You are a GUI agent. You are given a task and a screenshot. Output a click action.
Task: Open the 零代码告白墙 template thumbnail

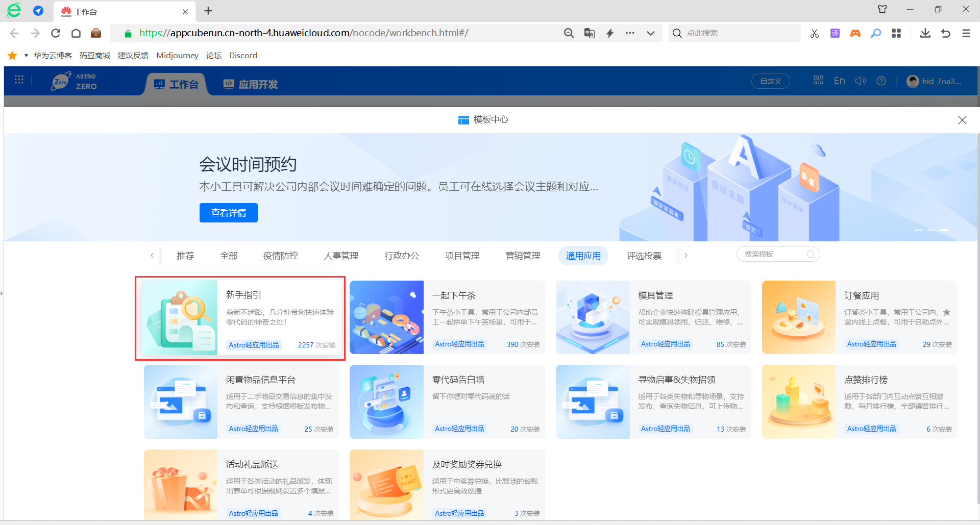coord(387,402)
